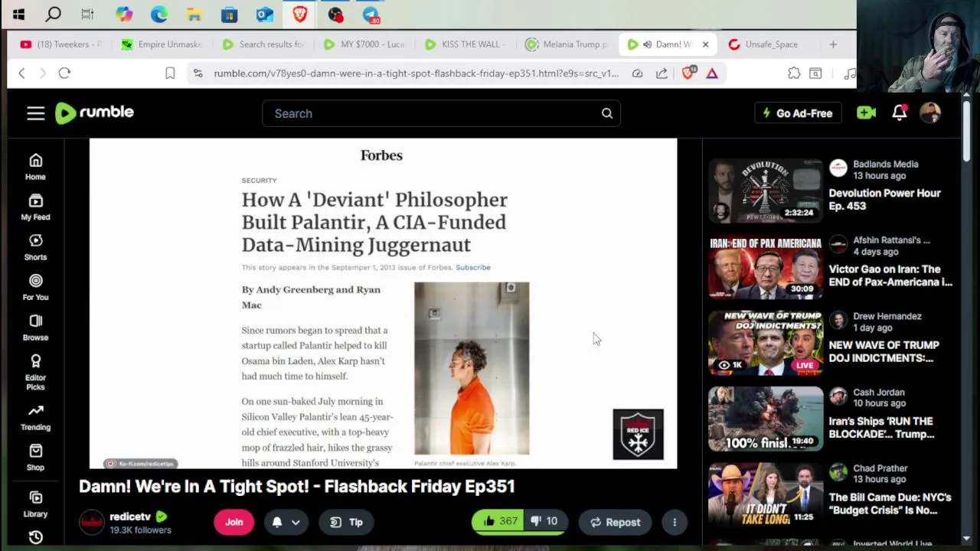Open Iran's Ships RUN THE BLOCKADE thumbnail
This screenshot has width=980, height=551.
point(766,419)
